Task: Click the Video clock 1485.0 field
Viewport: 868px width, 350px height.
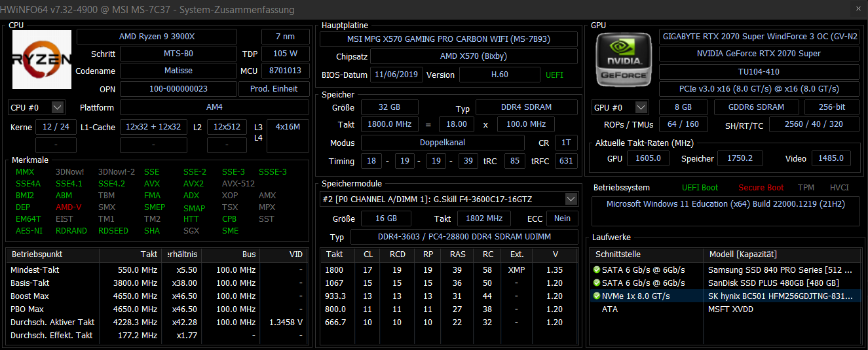Action: 831,158
